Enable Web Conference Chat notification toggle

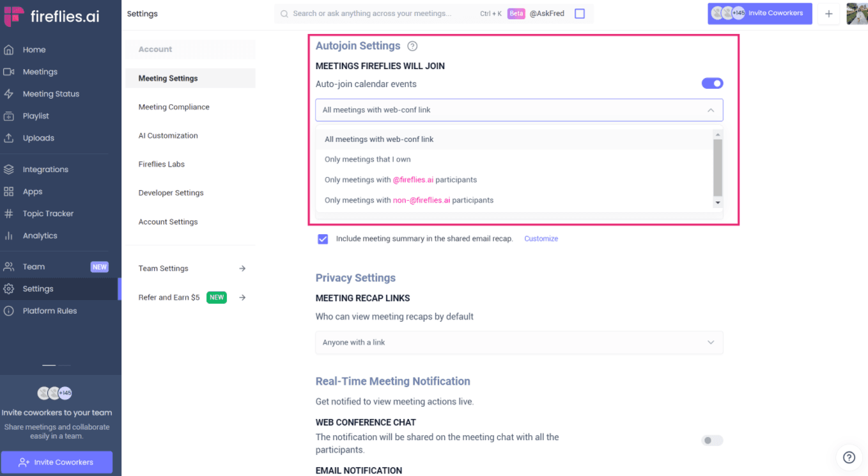point(713,440)
